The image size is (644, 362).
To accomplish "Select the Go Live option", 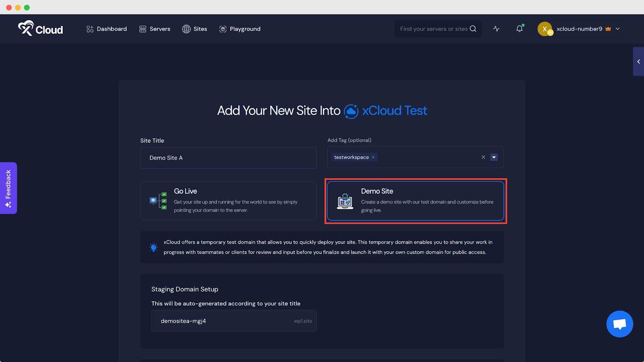I will coord(228,201).
